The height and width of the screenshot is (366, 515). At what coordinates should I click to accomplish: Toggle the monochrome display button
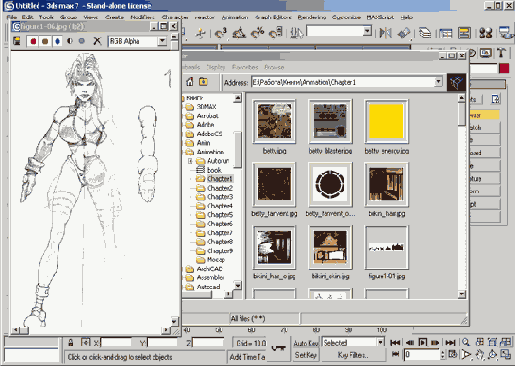[82, 41]
